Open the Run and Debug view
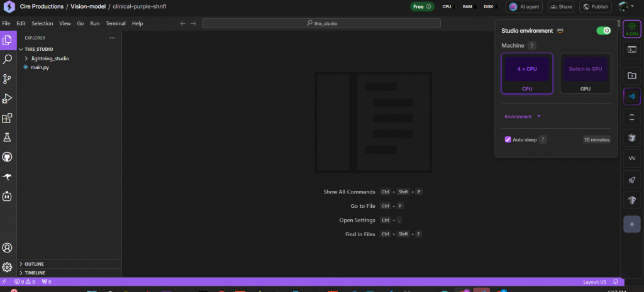This screenshot has height=292, width=644. click(x=8, y=99)
